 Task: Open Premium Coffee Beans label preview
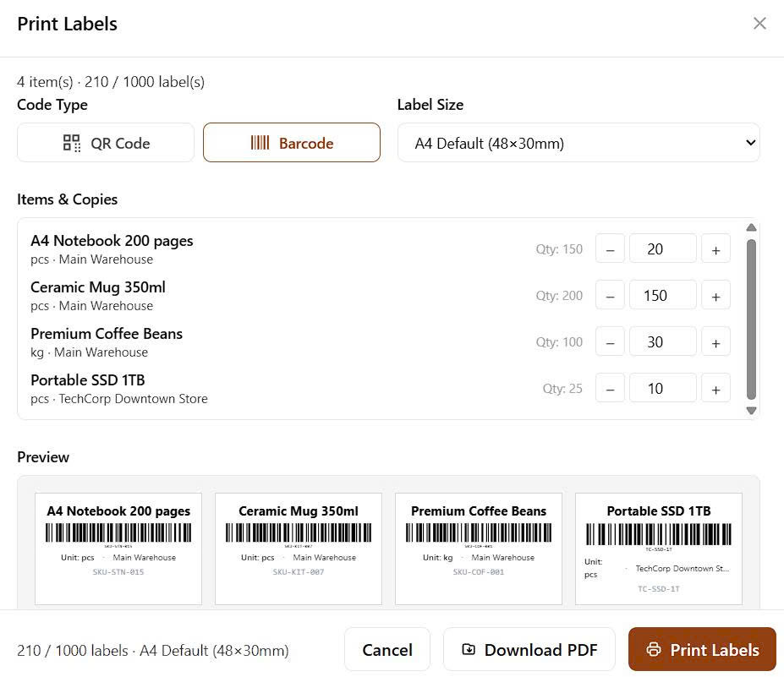[x=479, y=549]
